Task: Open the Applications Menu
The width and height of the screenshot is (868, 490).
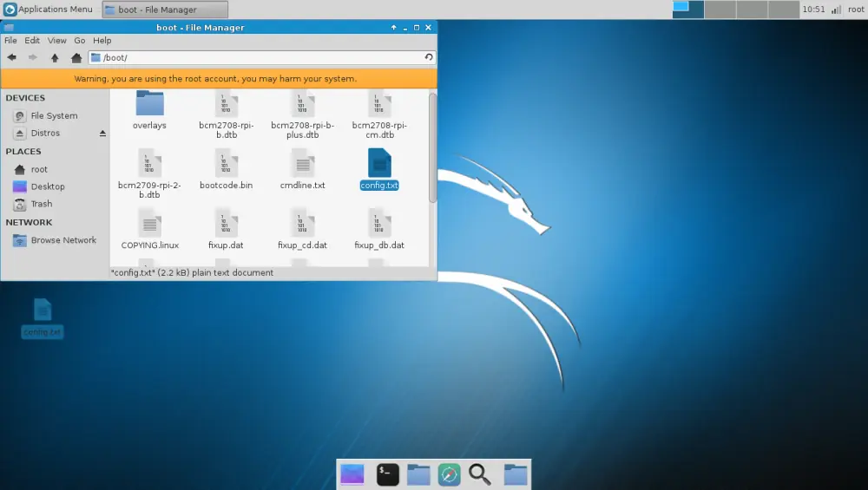Action: 48,10
